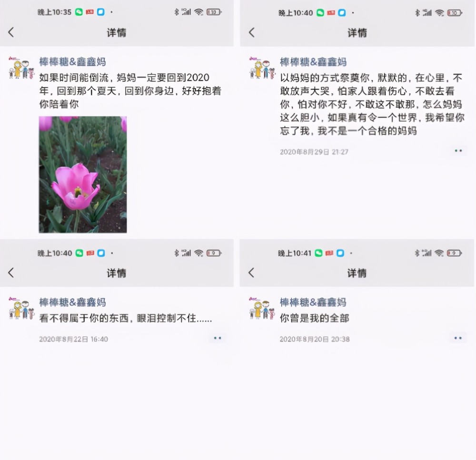Image resolution: width=476 pixels, height=460 pixels.
Task: Open more options for the 8月20日 20:38 post
Action: click(x=458, y=338)
